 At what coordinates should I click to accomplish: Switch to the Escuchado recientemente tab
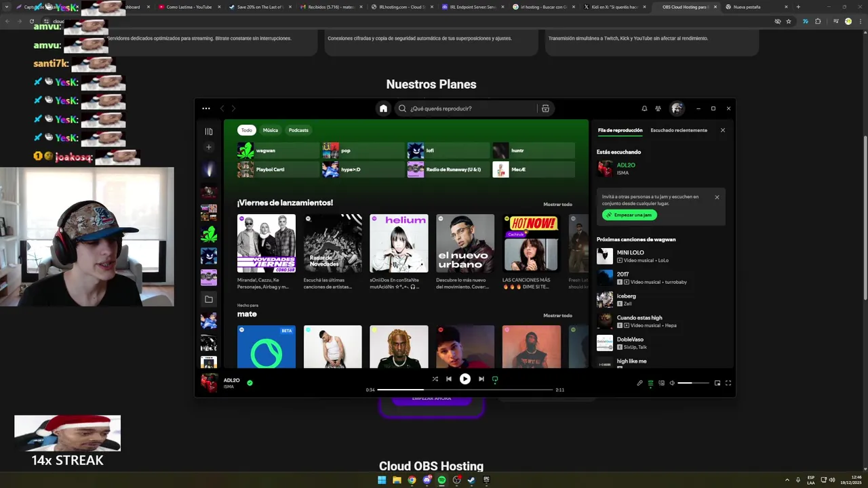coord(679,130)
